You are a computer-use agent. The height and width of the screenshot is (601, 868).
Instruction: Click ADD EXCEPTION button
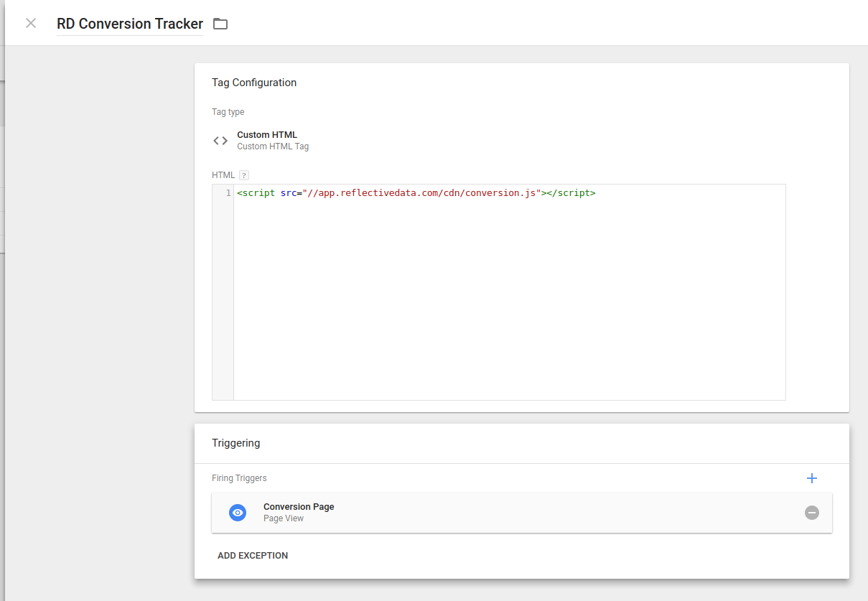tap(253, 556)
